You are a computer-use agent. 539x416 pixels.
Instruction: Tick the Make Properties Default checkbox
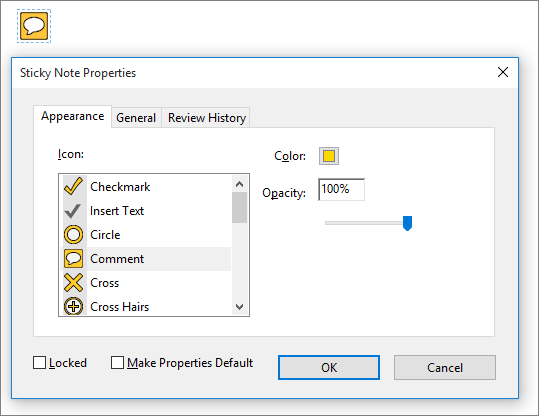(117, 363)
